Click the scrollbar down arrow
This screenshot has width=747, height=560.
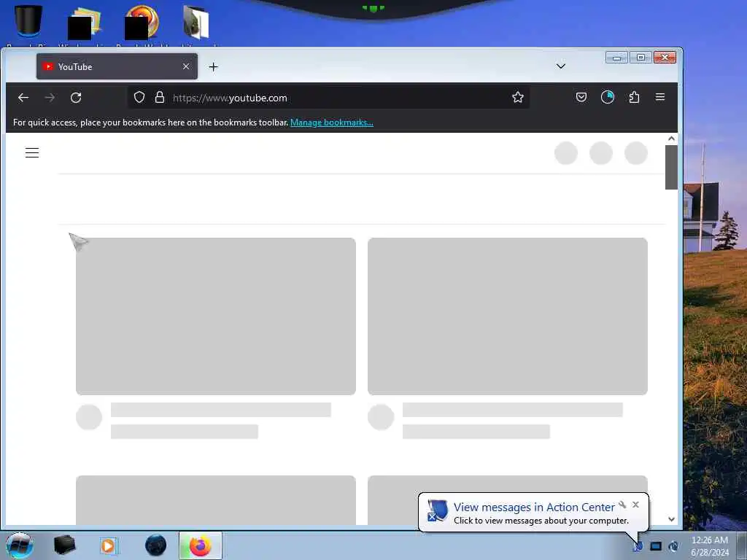pos(671,519)
